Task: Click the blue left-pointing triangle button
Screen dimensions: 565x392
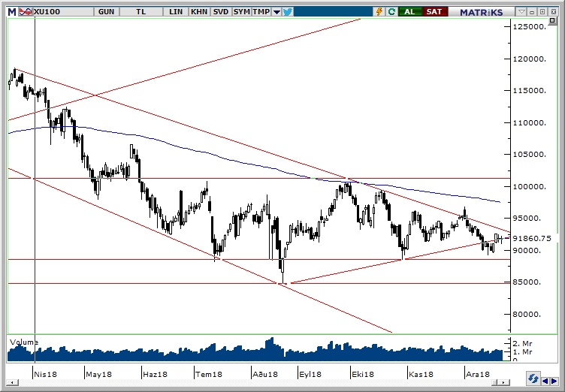Action: (x=545, y=381)
